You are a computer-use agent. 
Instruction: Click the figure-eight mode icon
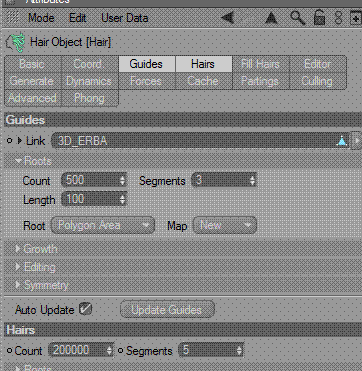click(338, 18)
